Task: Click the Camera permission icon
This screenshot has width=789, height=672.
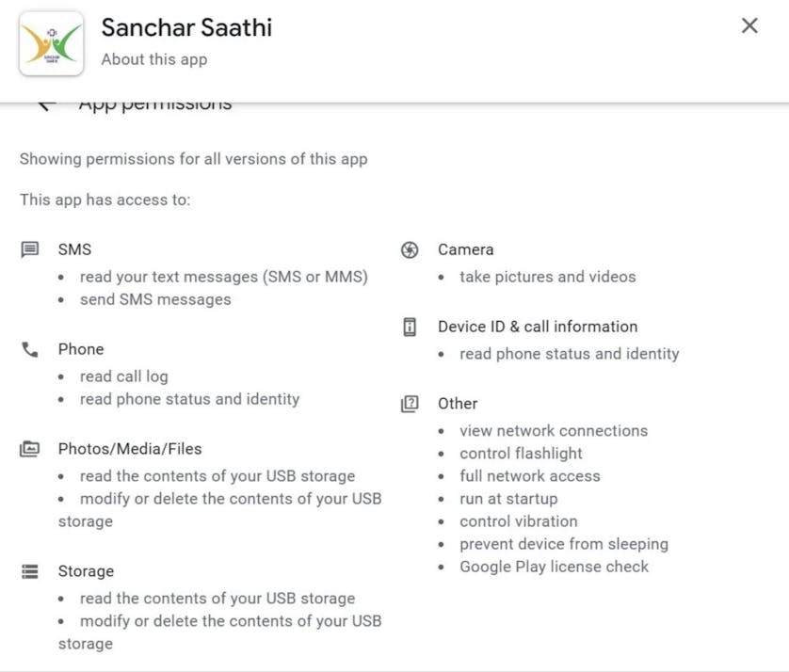Action: [410, 249]
